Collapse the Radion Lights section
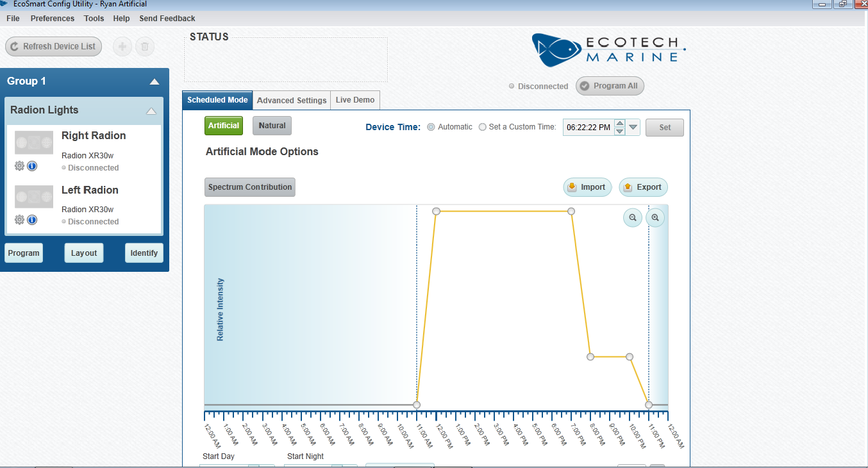The width and height of the screenshot is (868, 468). [x=151, y=111]
